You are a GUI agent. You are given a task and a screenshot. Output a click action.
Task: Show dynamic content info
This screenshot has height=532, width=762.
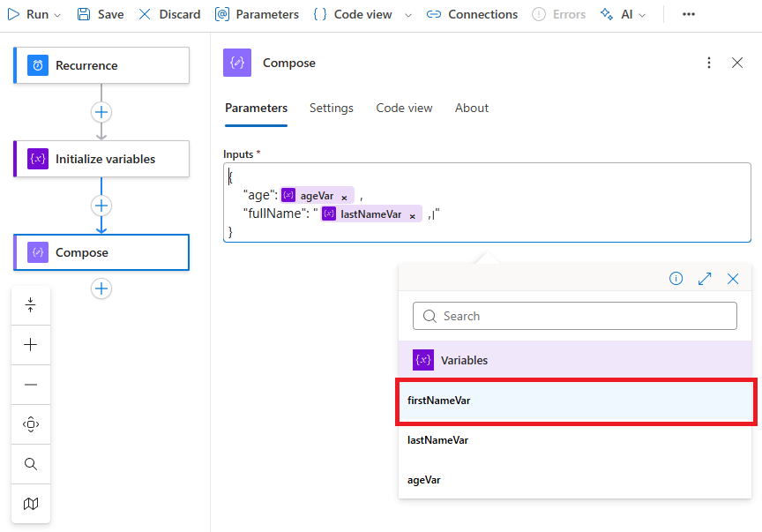(x=676, y=279)
